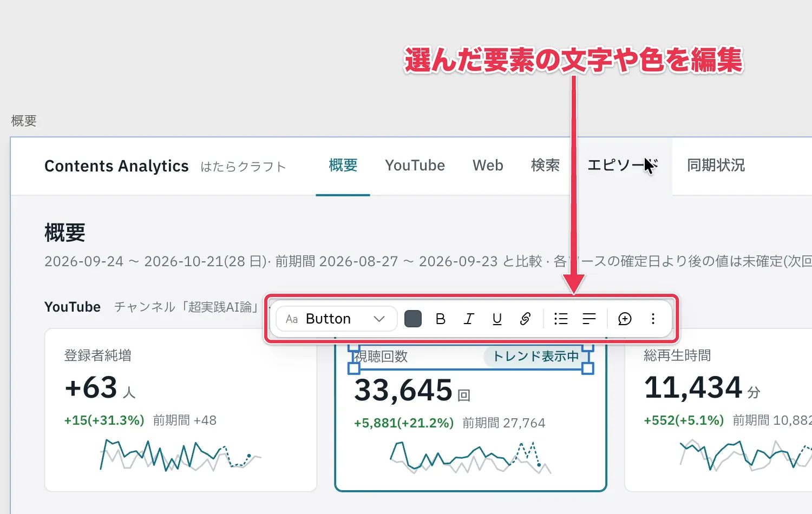Click the +63 subscriber gain value

click(x=91, y=387)
